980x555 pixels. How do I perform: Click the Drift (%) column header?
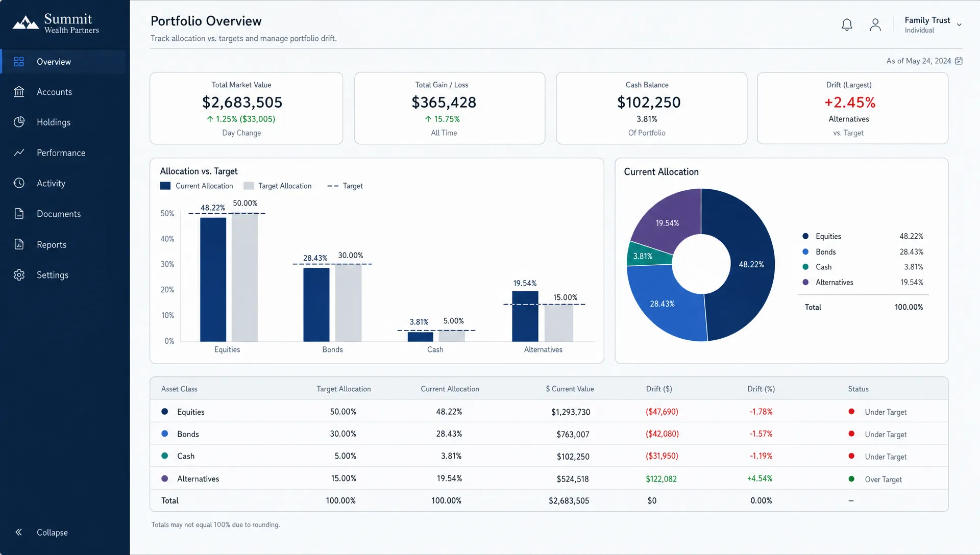pos(761,389)
